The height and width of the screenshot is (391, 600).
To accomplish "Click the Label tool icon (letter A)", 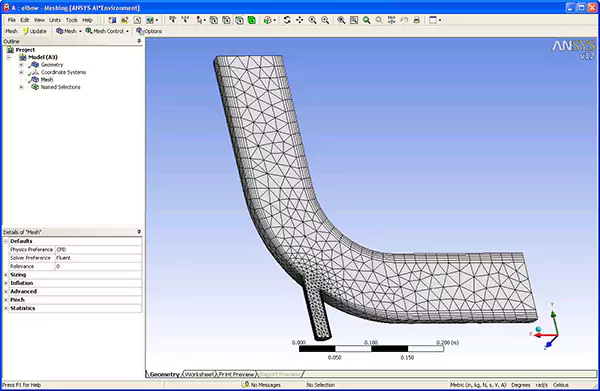I will (137, 20).
